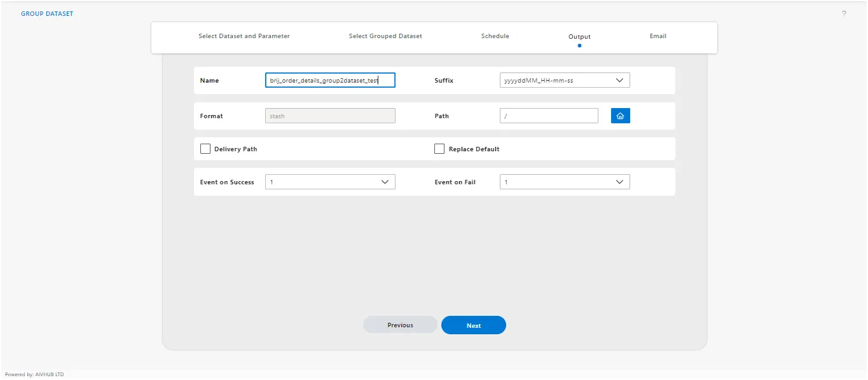Open the Schedule step
The image size is (868, 380).
pyautogui.click(x=495, y=36)
